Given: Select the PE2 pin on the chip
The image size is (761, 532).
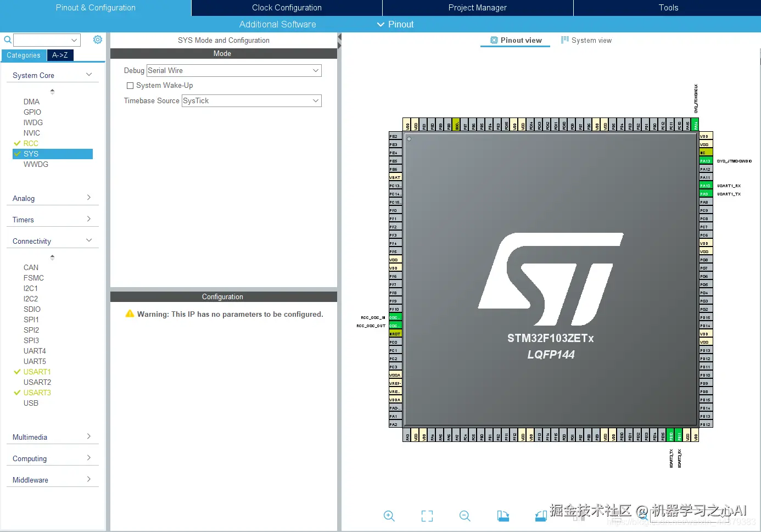Looking at the screenshot, I should point(395,136).
